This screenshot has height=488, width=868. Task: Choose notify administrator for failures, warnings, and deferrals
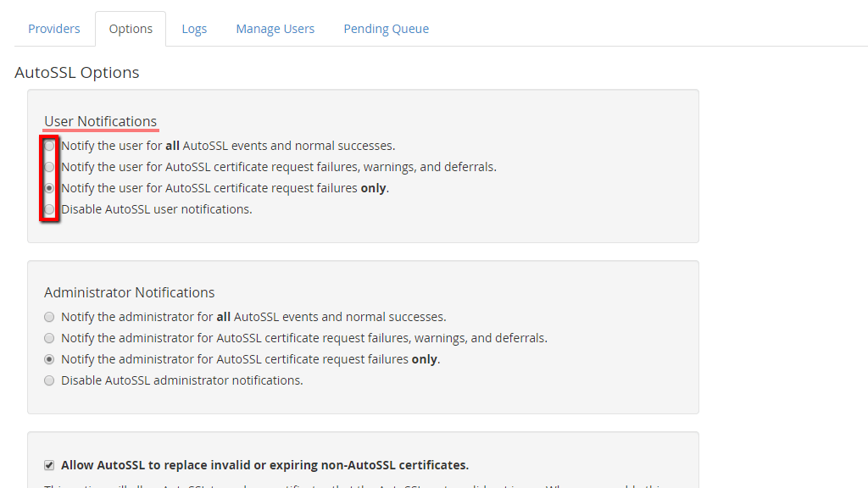(49, 337)
